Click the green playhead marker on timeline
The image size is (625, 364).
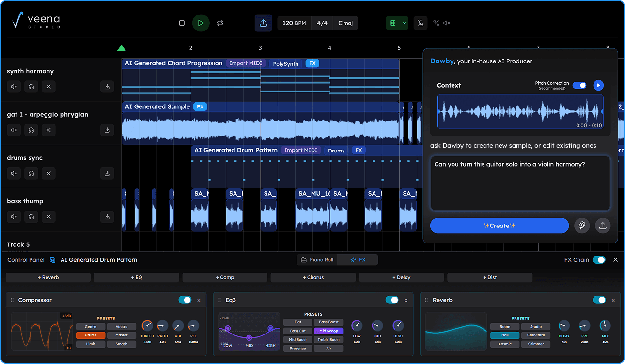click(x=122, y=48)
